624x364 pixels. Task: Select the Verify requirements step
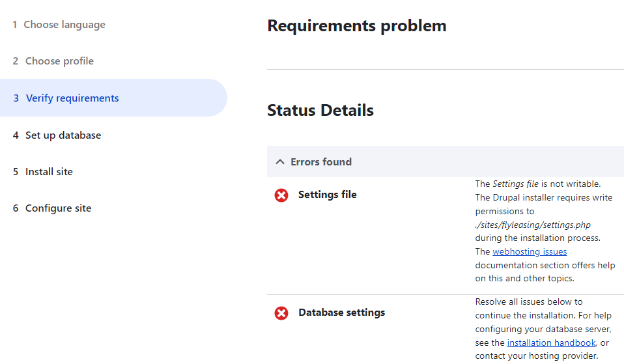113,98
